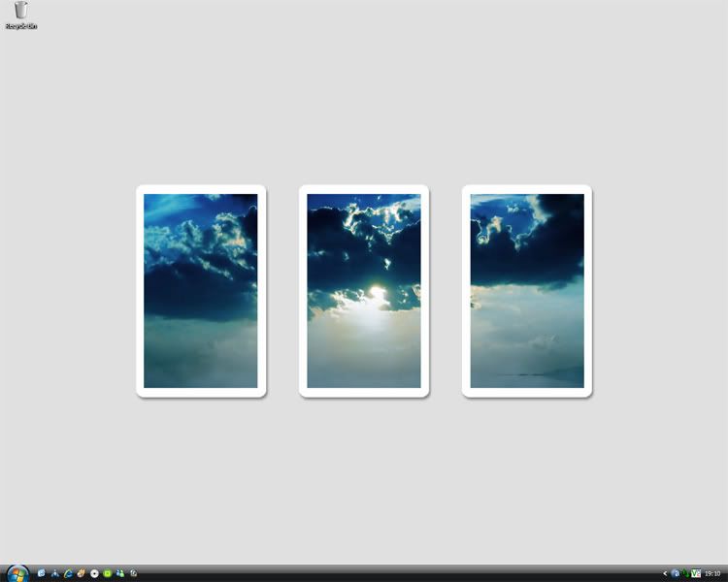Open Messenger two-people icon in Quick Launch
This screenshot has width=728, height=582.
point(120,573)
